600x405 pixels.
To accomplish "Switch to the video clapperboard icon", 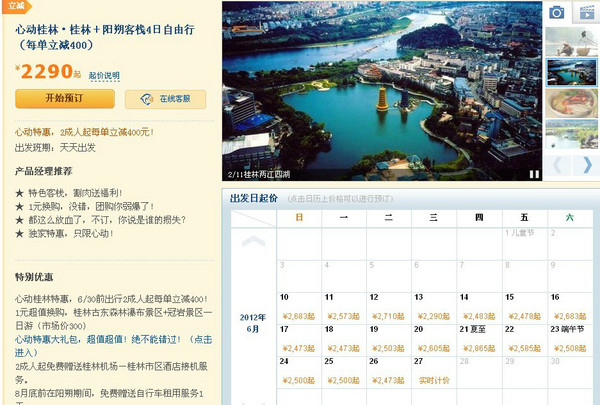I will pos(587,12).
